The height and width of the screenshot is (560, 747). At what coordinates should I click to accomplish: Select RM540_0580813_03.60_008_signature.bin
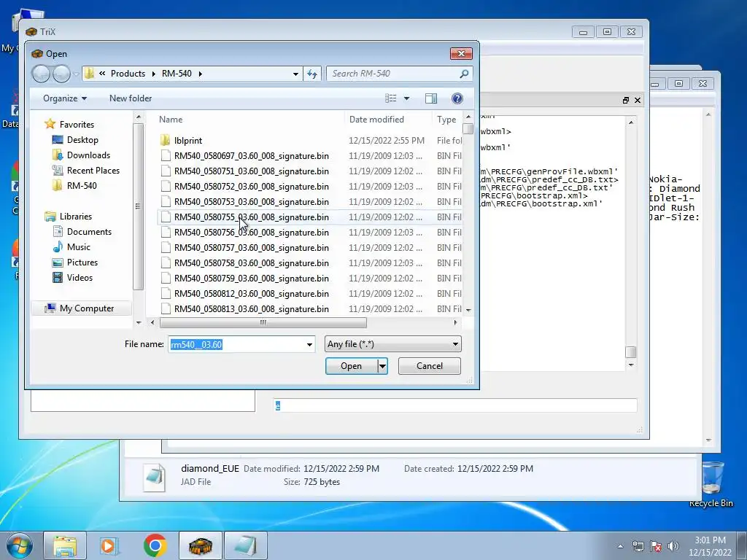[251, 308]
